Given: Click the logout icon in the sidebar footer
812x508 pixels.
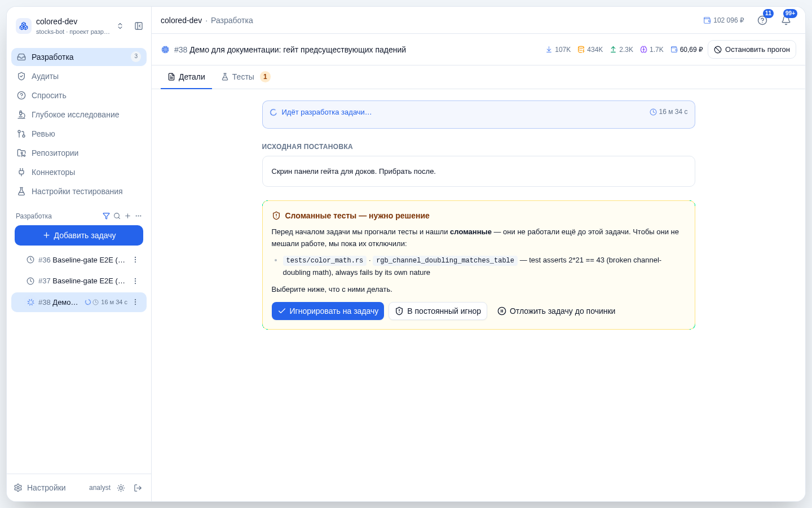Looking at the screenshot, I should [x=138, y=488].
